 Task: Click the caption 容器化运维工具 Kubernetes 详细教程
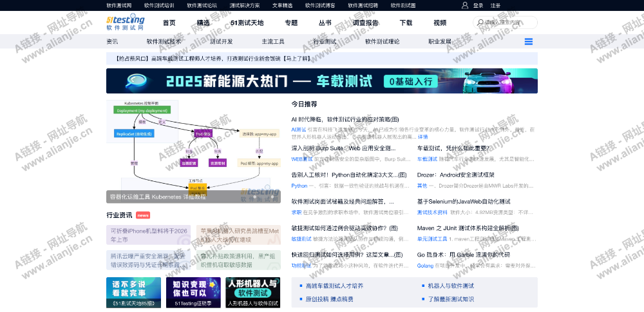point(158,197)
